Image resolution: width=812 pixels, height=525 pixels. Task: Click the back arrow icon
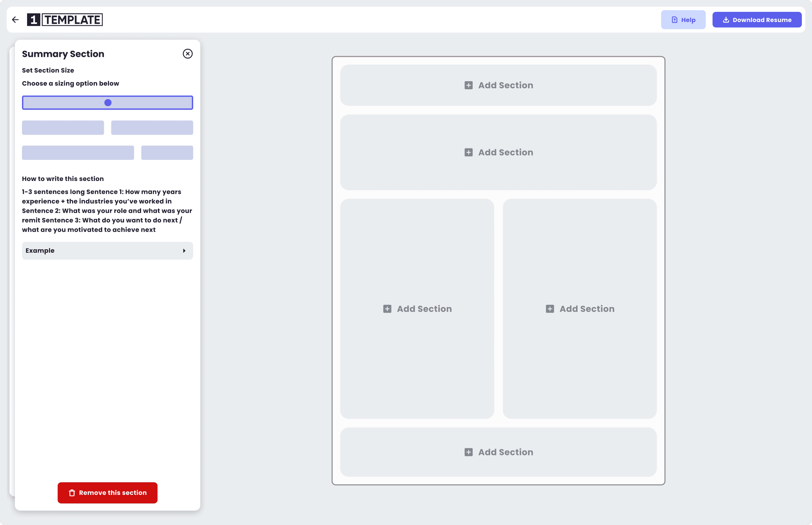click(x=15, y=20)
